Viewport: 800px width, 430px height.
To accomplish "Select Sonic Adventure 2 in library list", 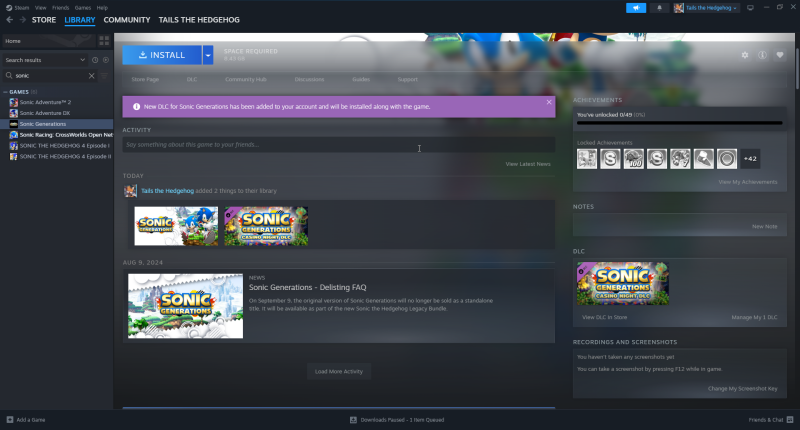I will (x=56, y=102).
